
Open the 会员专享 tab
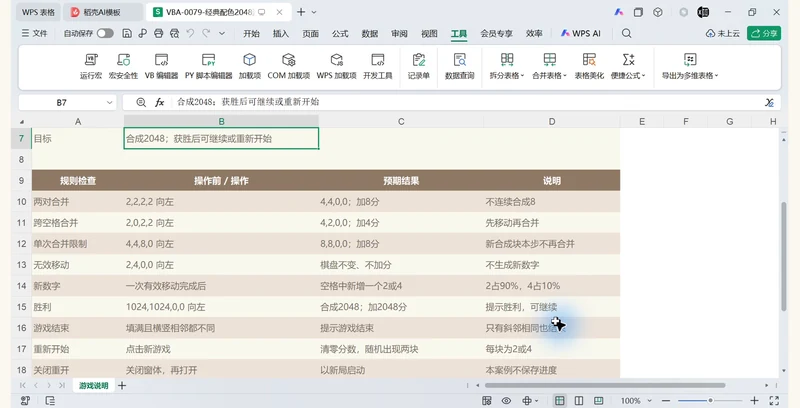point(496,33)
